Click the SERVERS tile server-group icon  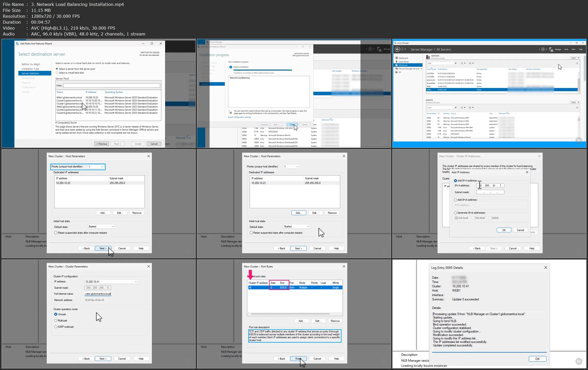[428, 57]
